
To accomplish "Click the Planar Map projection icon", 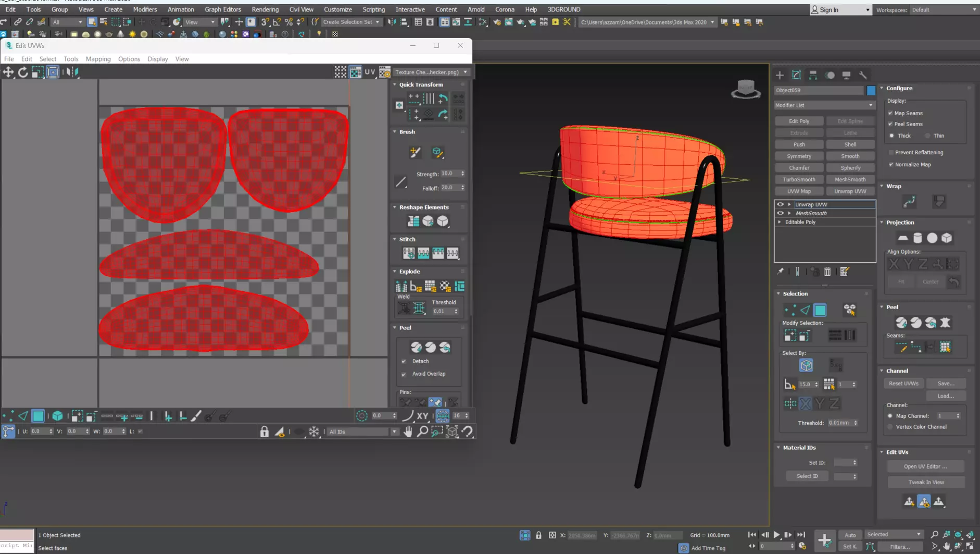I will pyautogui.click(x=903, y=238).
